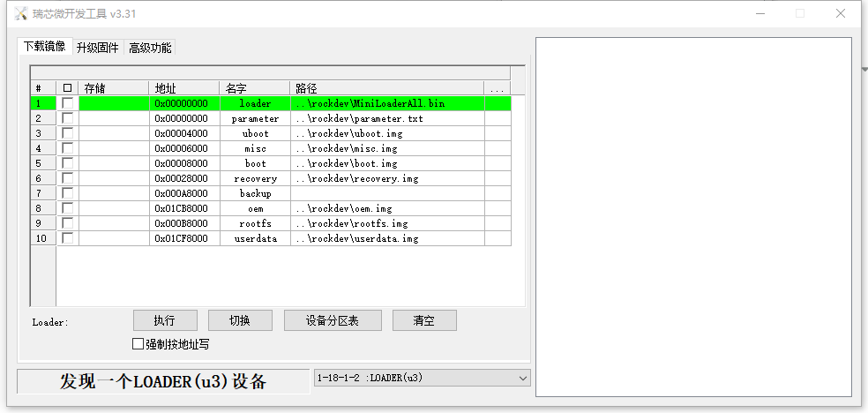Browse path button for loader row
The width and height of the screenshot is (868, 413).
[498, 103]
